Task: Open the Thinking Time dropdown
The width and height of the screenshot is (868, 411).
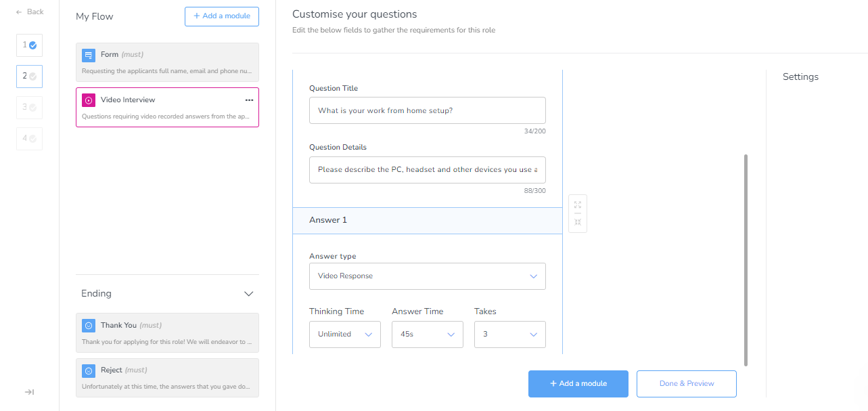Action: coord(344,334)
